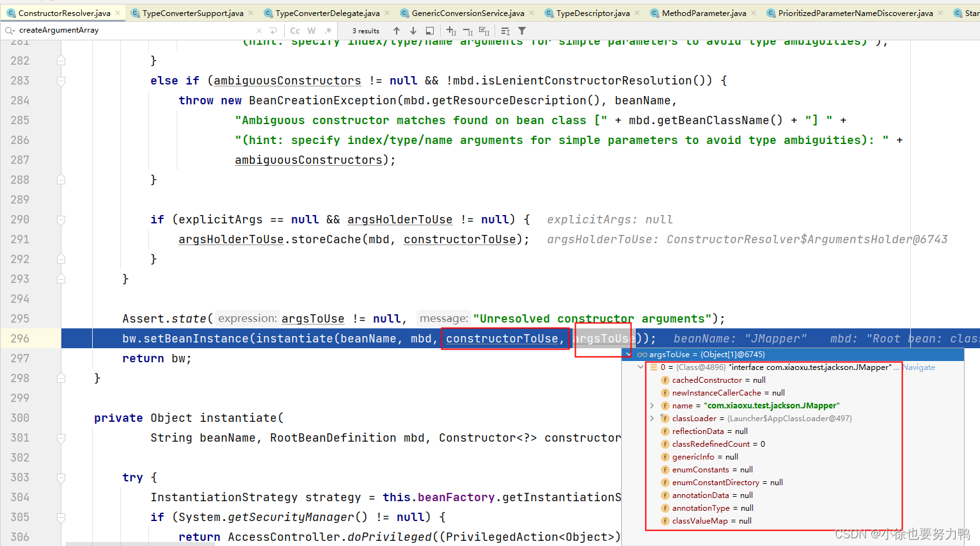
Task: Expand the classLoader field node
Action: (x=652, y=419)
